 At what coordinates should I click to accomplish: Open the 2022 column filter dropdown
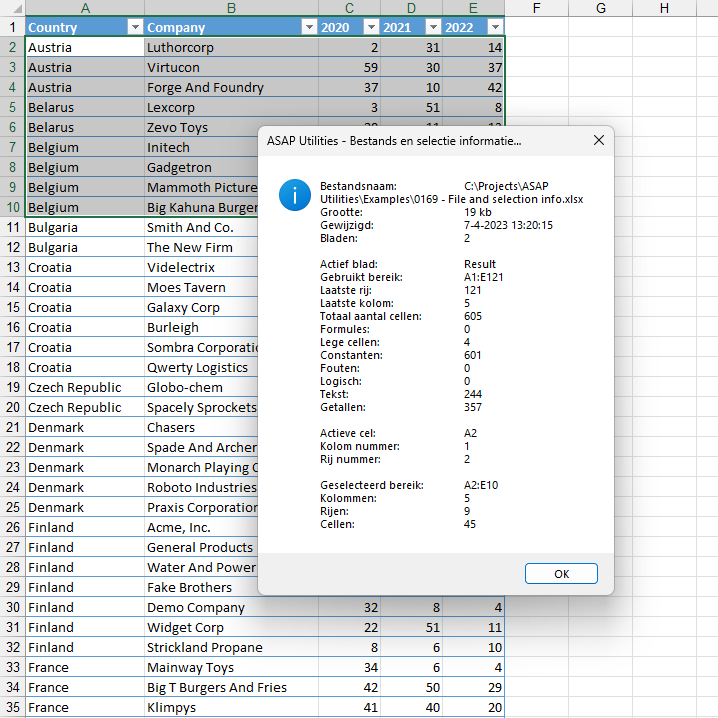(495, 27)
